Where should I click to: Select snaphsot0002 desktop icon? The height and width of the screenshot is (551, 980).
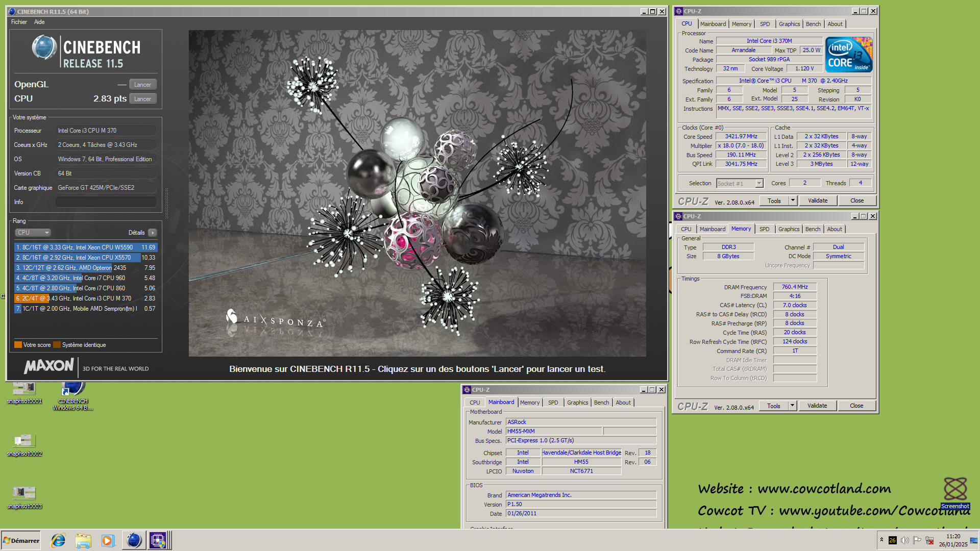pyautogui.click(x=24, y=446)
